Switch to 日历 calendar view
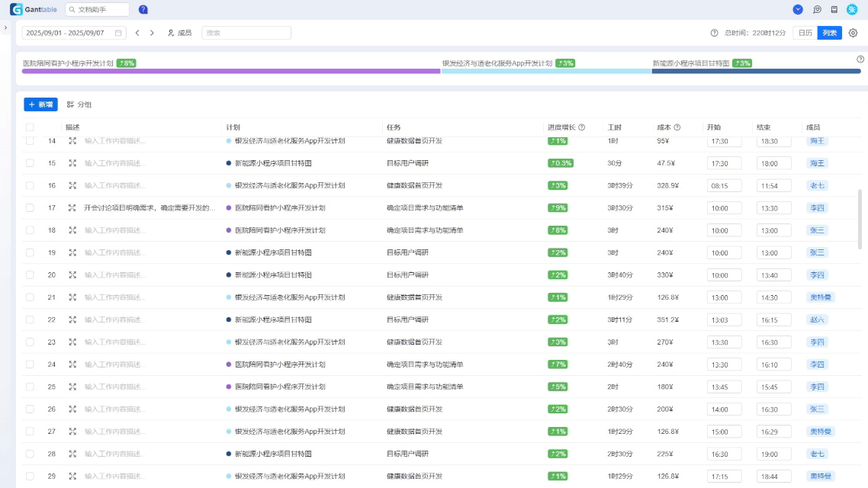 (x=805, y=34)
